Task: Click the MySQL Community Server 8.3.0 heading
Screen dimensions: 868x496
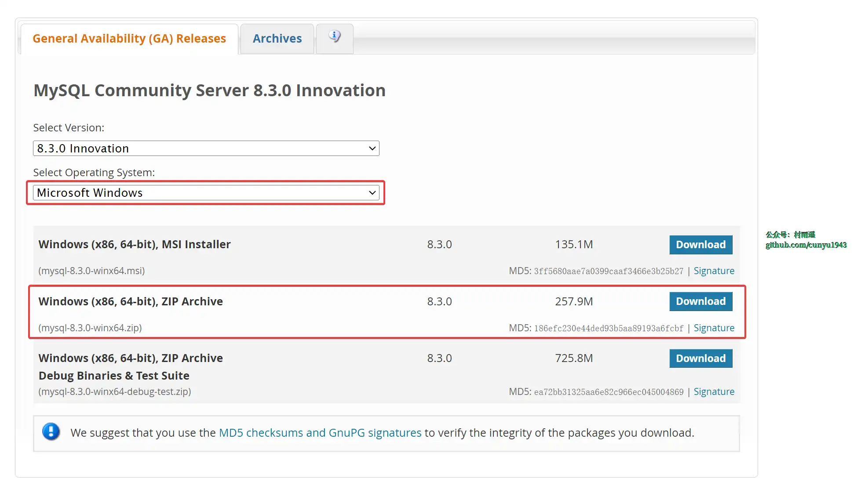Action: click(x=209, y=91)
